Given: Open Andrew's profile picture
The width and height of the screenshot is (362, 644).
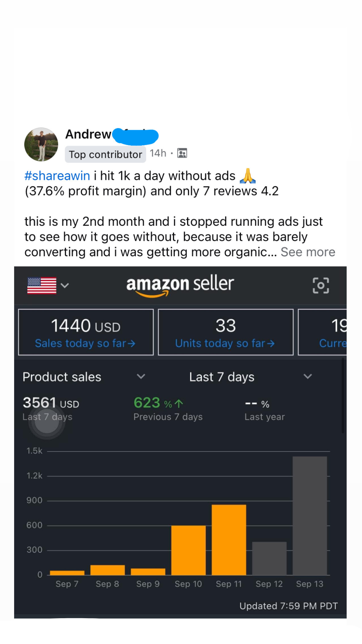Looking at the screenshot, I should [42, 144].
